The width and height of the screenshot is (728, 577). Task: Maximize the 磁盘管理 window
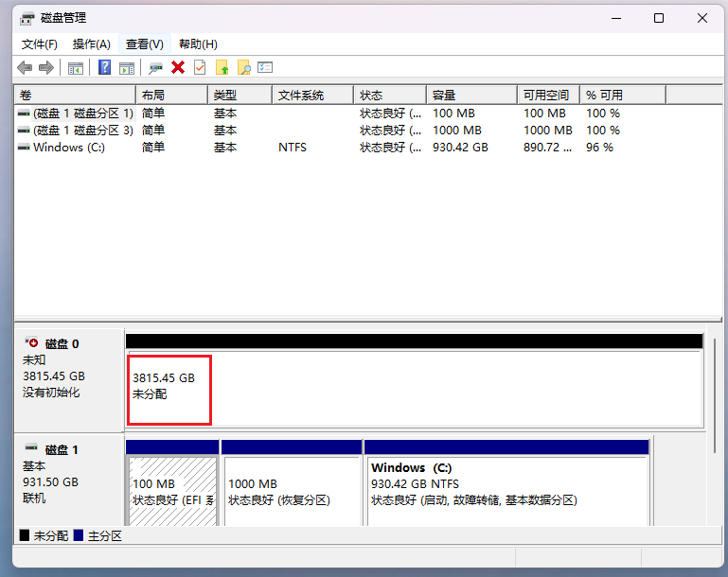coord(658,19)
